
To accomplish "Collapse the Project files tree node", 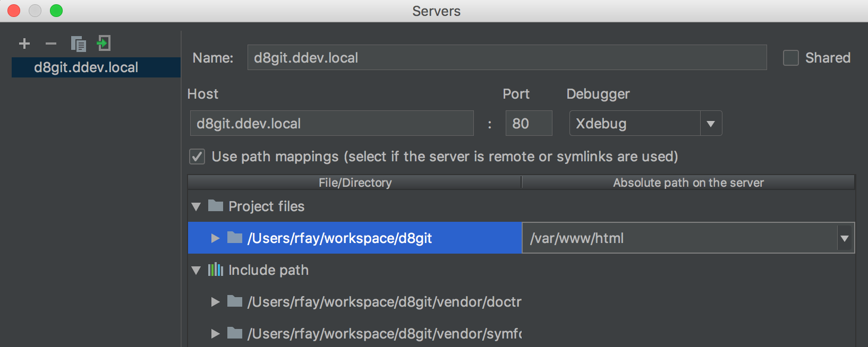I will [197, 206].
